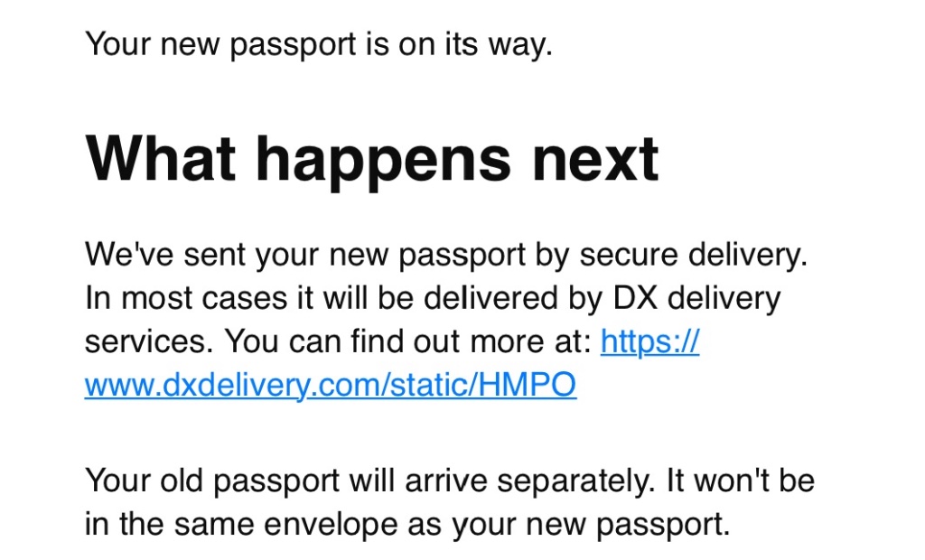
Task: Open the dxdelivery.com/static/HMPO link
Action: click(x=331, y=385)
